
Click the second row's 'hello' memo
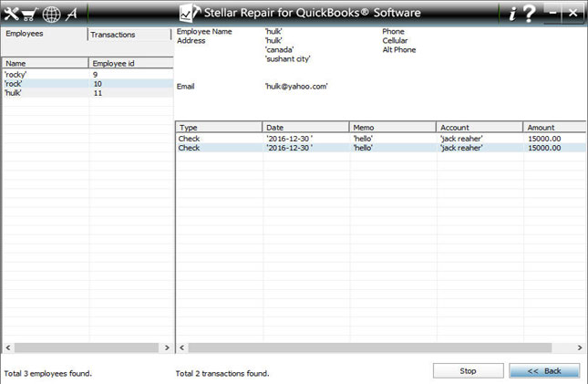tap(363, 148)
